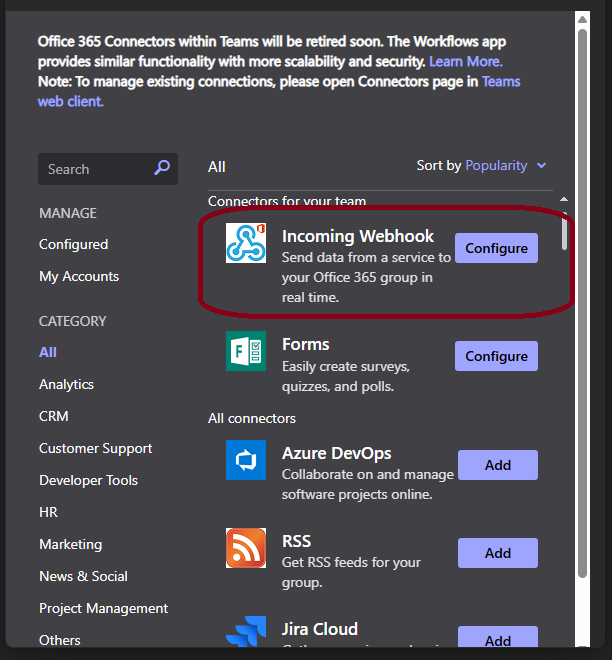
Task: Filter by Developer Tools category
Action: (88, 480)
